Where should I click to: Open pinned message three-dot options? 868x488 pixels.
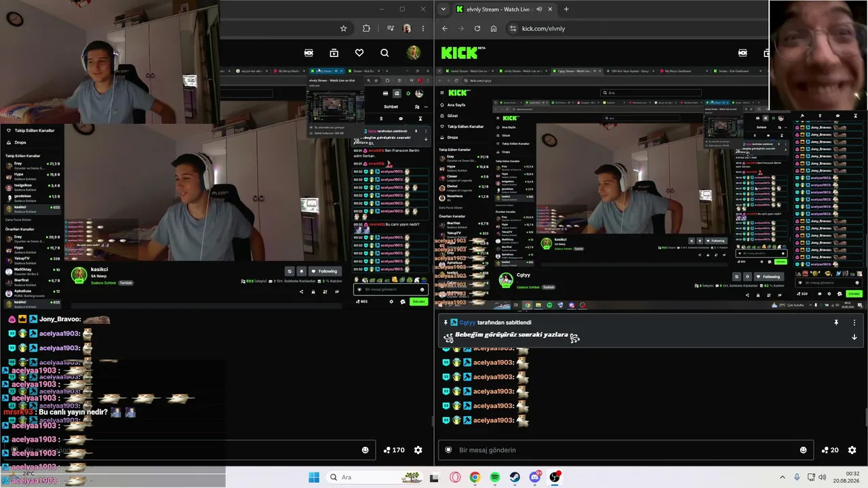(854, 323)
